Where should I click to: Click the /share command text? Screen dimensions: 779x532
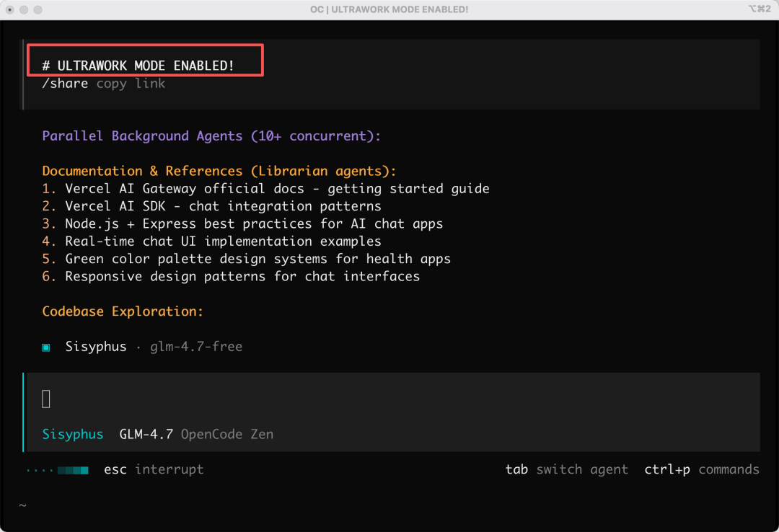point(65,83)
